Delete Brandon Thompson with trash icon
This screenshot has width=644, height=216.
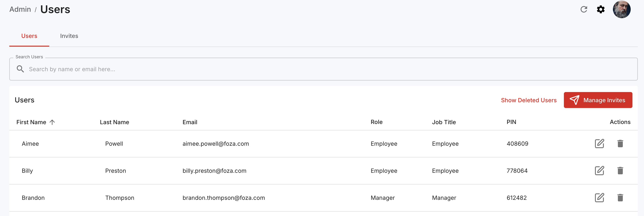tap(620, 198)
